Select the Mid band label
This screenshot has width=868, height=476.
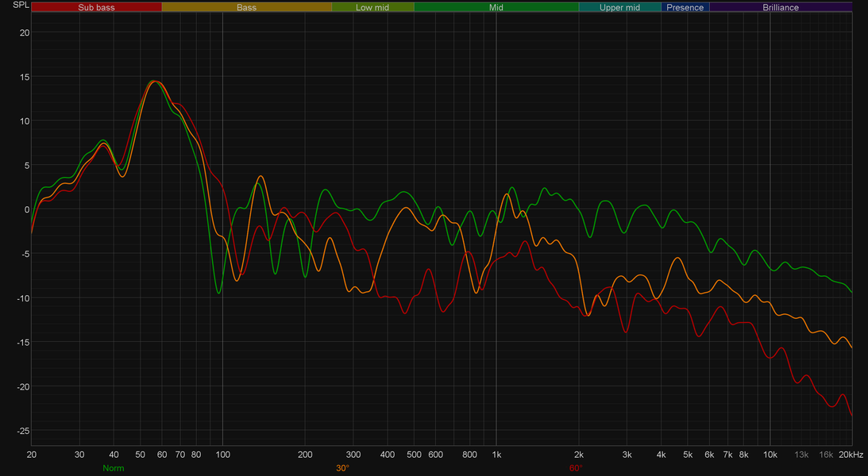(496, 7)
